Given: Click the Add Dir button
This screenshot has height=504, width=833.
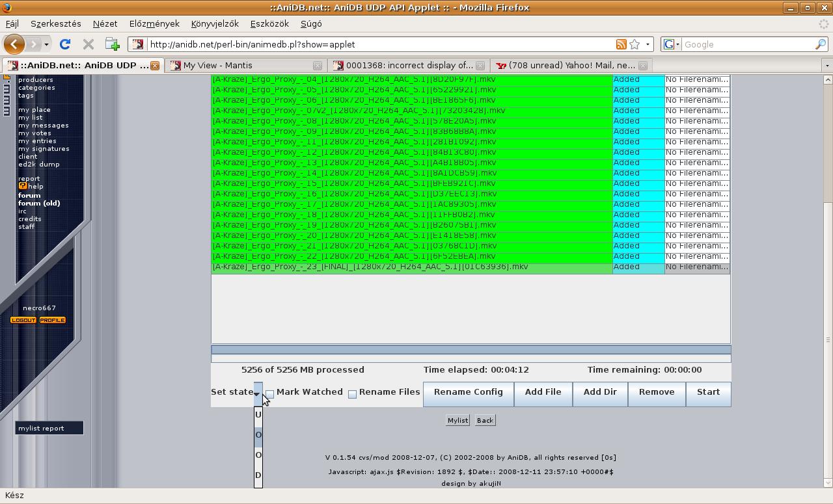Looking at the screenshot, I should pyautogui.click(x=600, y=392).
